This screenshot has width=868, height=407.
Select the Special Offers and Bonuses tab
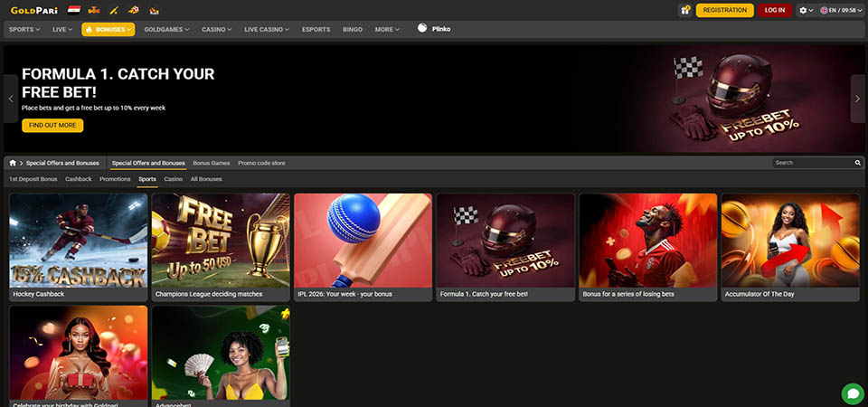148,163
